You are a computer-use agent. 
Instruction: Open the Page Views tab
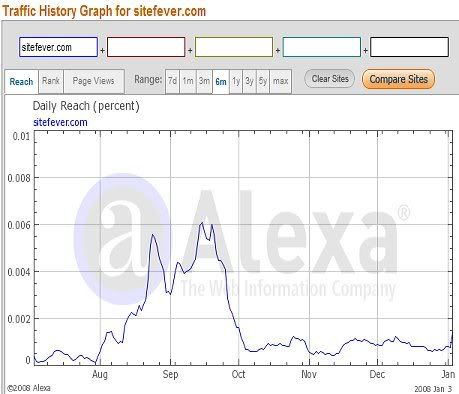point(94,81)
